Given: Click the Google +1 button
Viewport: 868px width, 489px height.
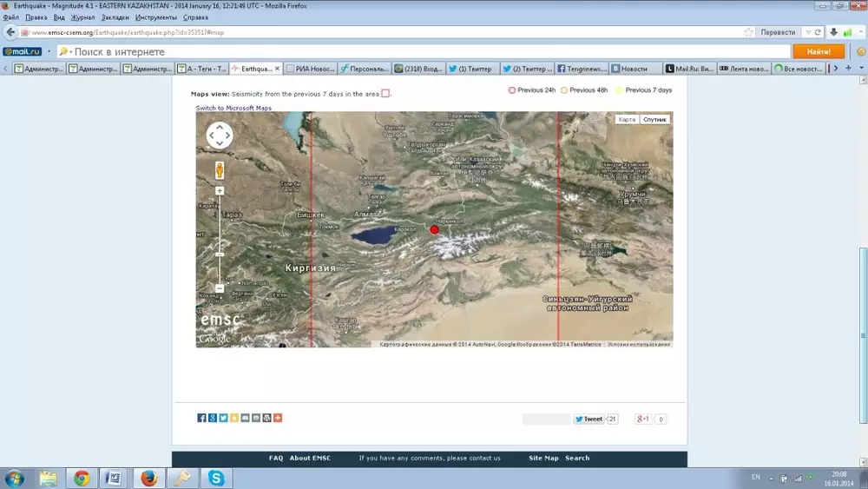Looking at the screenshot, I should 643,419.
